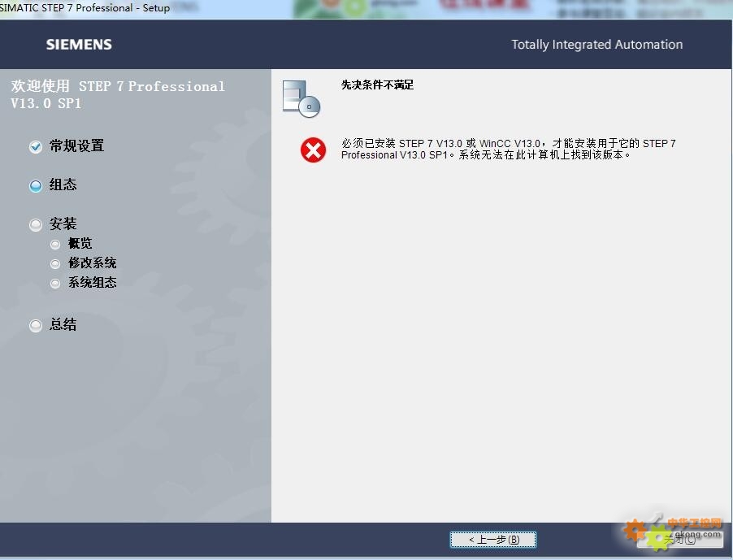
Task: Close the setup with 关闭(C) button
Action: coord(680,540)
